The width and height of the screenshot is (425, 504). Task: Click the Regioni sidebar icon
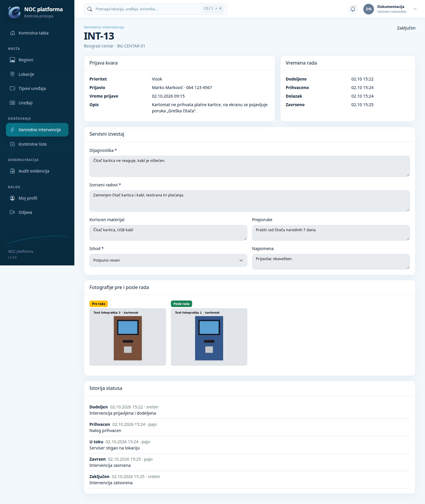[12, 60]
